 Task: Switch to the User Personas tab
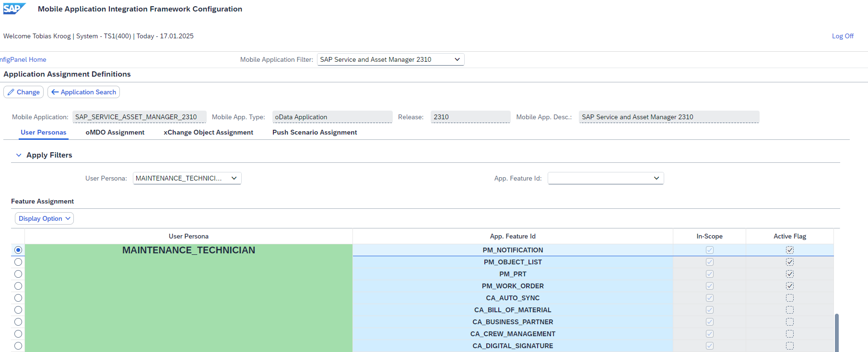[x=44, y=132]
